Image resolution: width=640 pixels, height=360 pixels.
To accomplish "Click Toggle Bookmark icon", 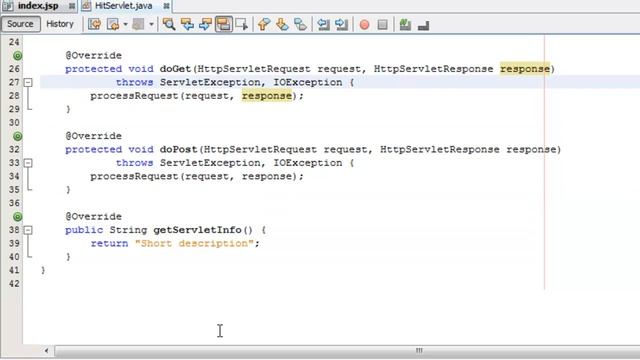I will click(x=300, y=24).
